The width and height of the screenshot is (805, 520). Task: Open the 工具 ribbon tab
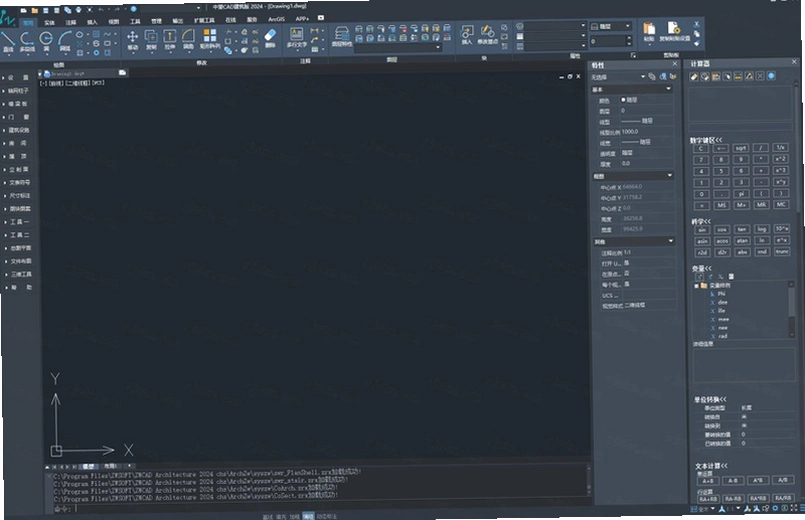(x=135, y=22)
